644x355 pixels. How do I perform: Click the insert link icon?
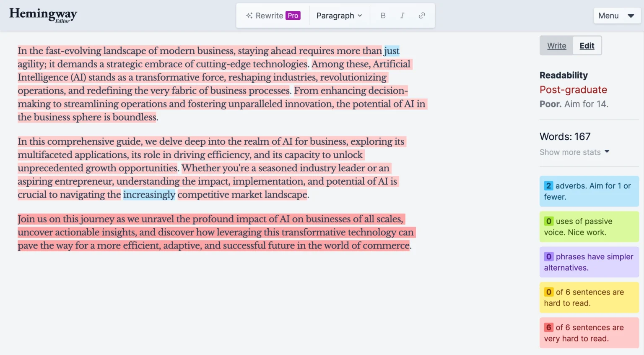tap(422, 16)
